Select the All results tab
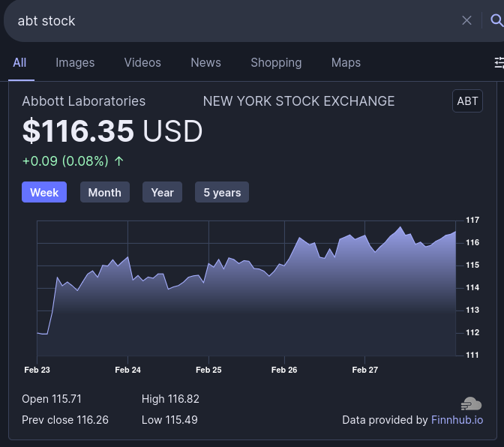 point(19,63)
